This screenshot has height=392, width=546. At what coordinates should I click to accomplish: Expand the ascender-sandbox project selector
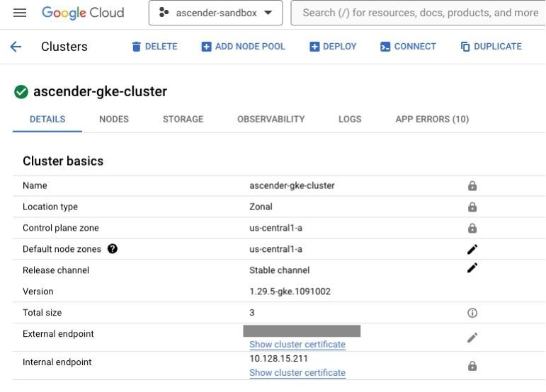(215, 13)
